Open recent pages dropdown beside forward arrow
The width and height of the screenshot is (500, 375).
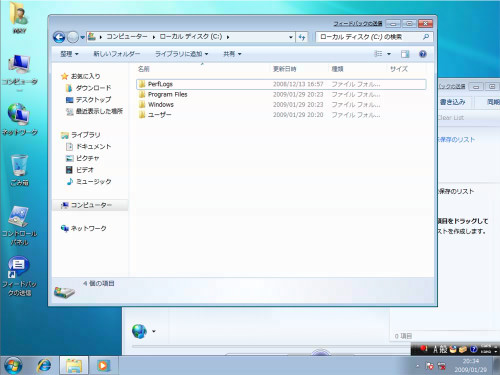[82, 37]
